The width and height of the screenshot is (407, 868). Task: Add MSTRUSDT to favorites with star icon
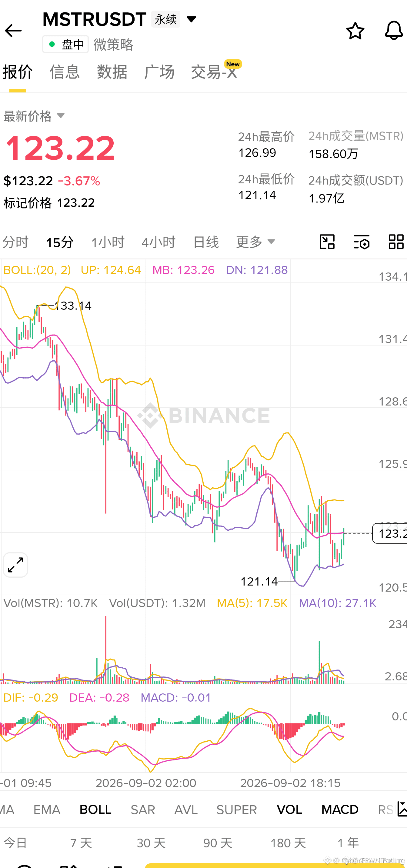click(355, 31)
